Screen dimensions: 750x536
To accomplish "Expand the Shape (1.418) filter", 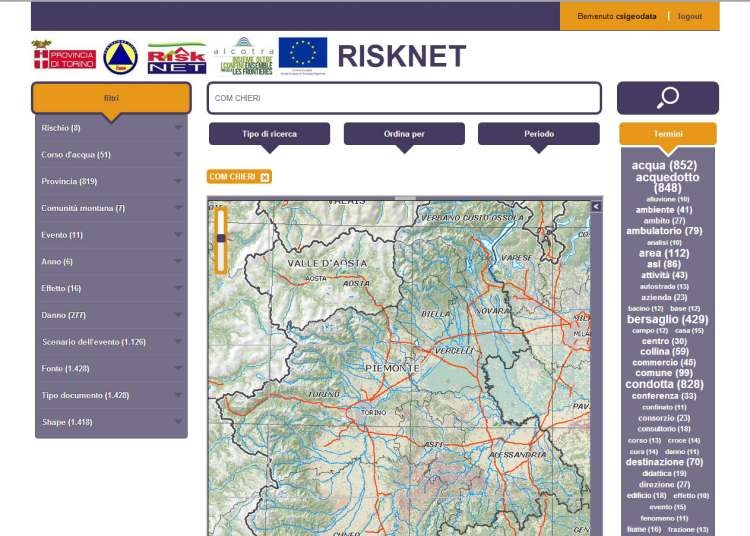I will pos(111,423).
